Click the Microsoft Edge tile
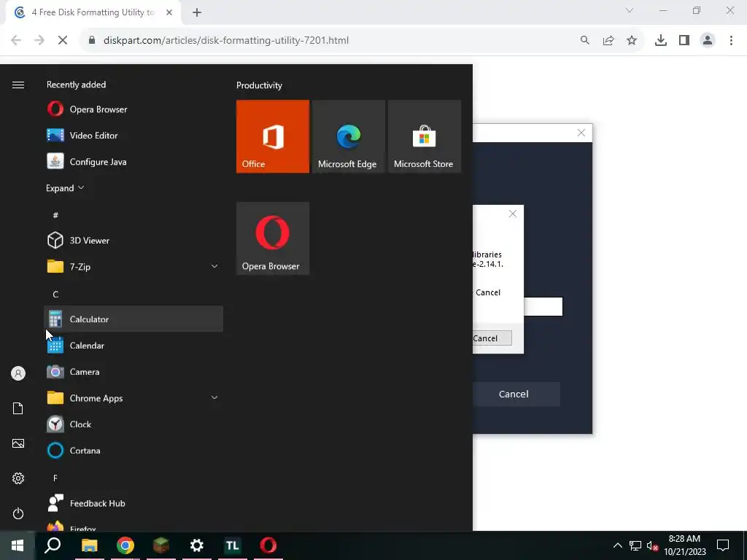 click(x=348, y=136)
